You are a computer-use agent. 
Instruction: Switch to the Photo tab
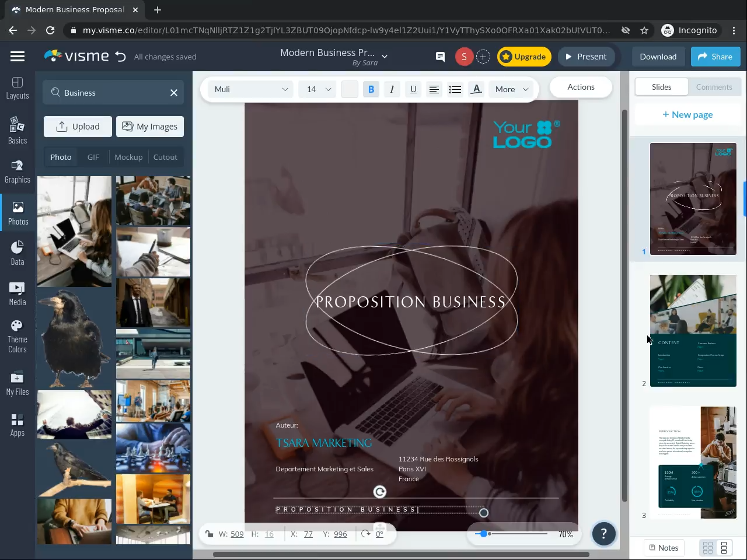pyautogui.click(x=61, y=157)
